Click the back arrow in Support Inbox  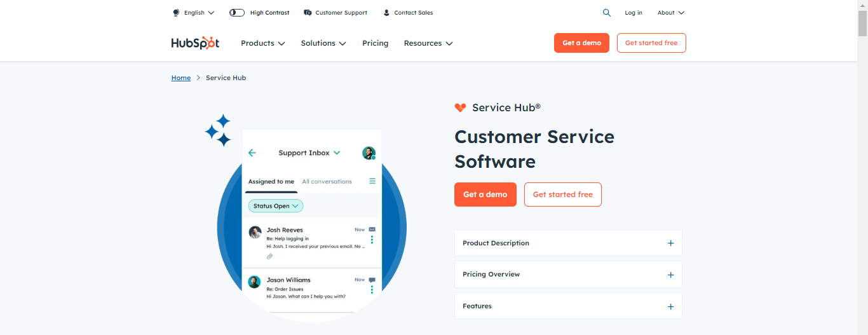pyautogui.click(x=252, y=153)
